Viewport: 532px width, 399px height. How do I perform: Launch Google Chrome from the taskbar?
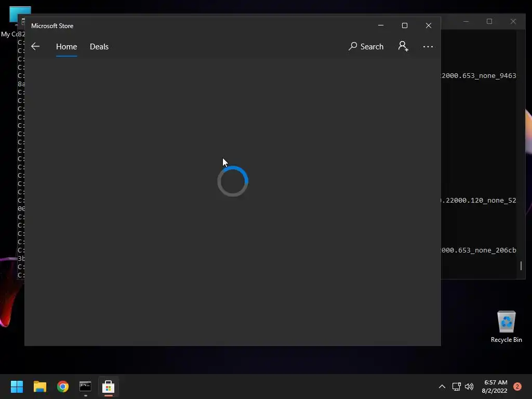63,387
